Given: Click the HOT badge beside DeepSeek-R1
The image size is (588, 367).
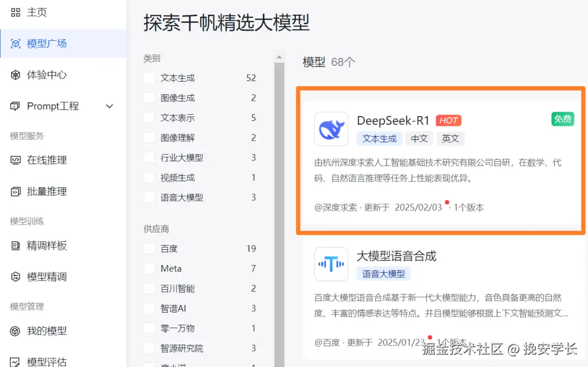Looking at the screenshot, I should pos(449,120).
